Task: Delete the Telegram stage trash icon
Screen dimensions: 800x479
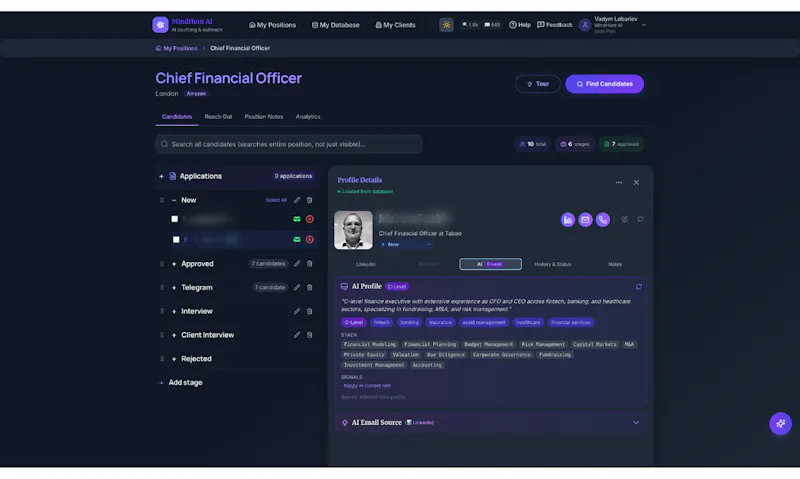Action: (x=309, y=287)
